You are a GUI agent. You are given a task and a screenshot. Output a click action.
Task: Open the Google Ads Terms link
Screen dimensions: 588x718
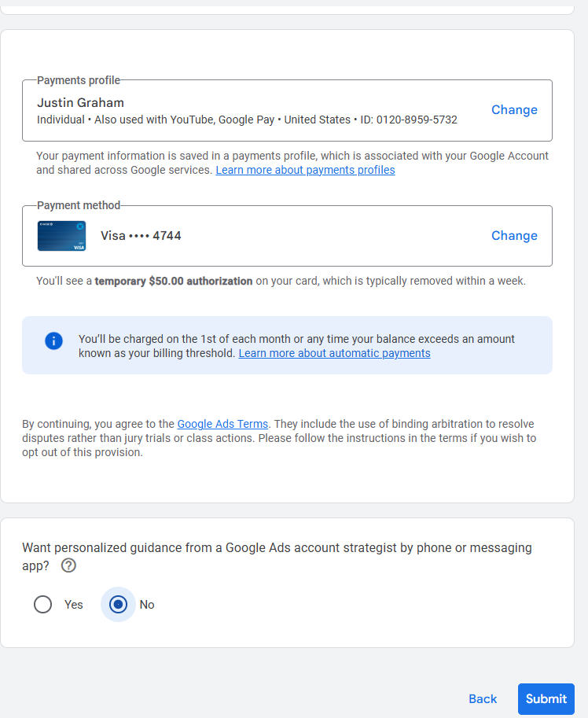pyautogui.click(x=222, y=424)
